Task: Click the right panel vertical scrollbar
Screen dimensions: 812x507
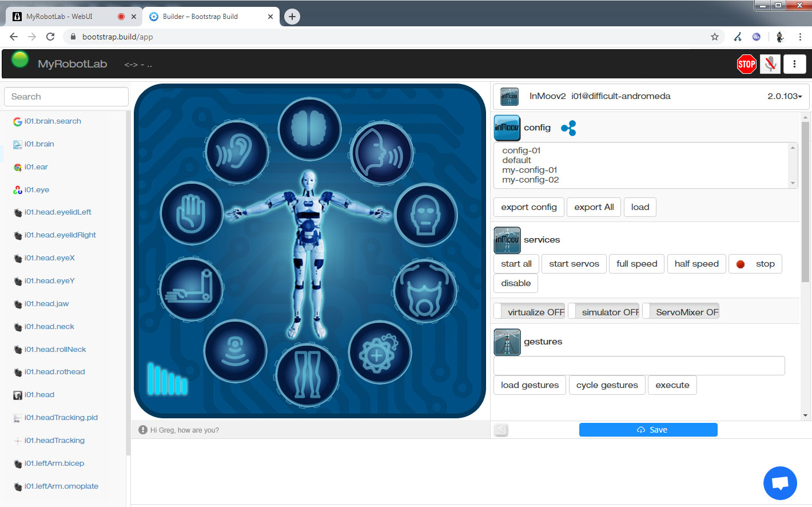Action: 805,202
